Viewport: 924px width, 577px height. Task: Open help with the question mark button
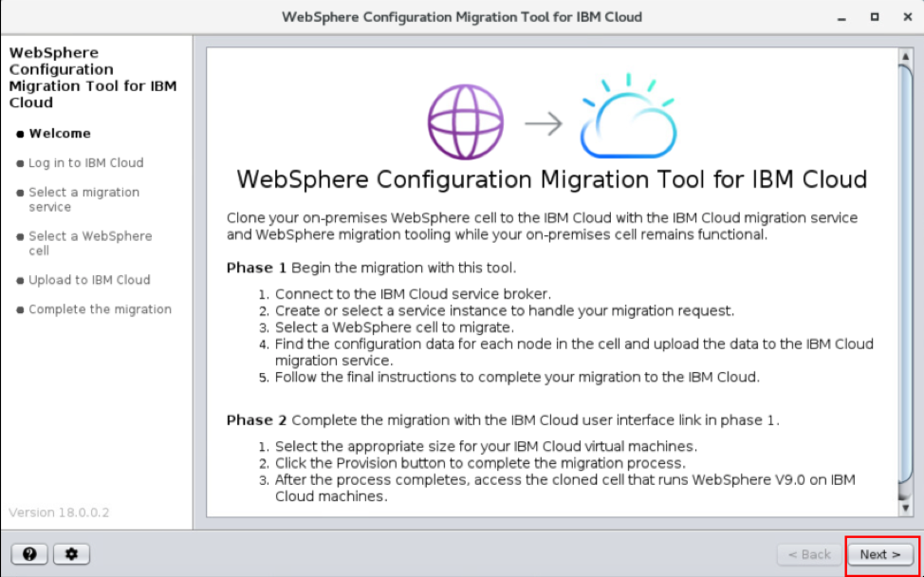pos(29,554)
